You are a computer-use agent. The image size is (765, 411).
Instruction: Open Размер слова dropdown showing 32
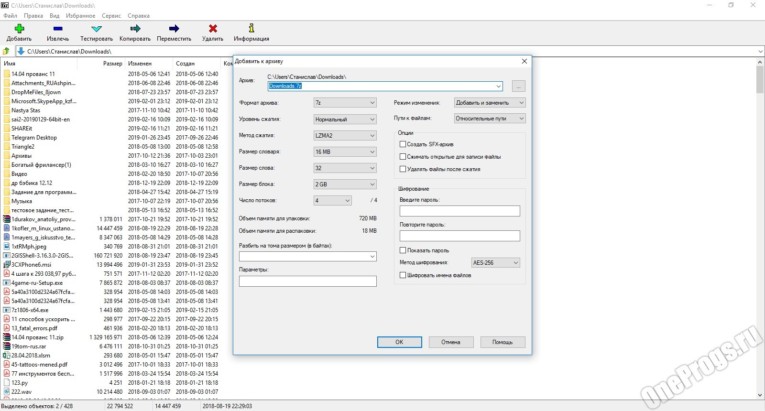(345, 168)
